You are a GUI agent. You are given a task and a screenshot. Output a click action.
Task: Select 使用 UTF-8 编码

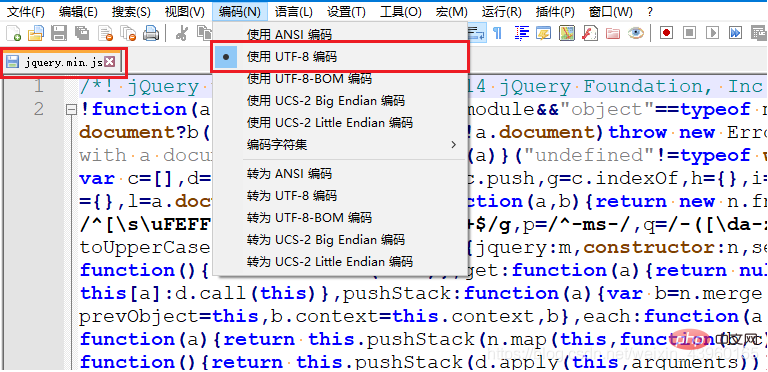point(339,57)
